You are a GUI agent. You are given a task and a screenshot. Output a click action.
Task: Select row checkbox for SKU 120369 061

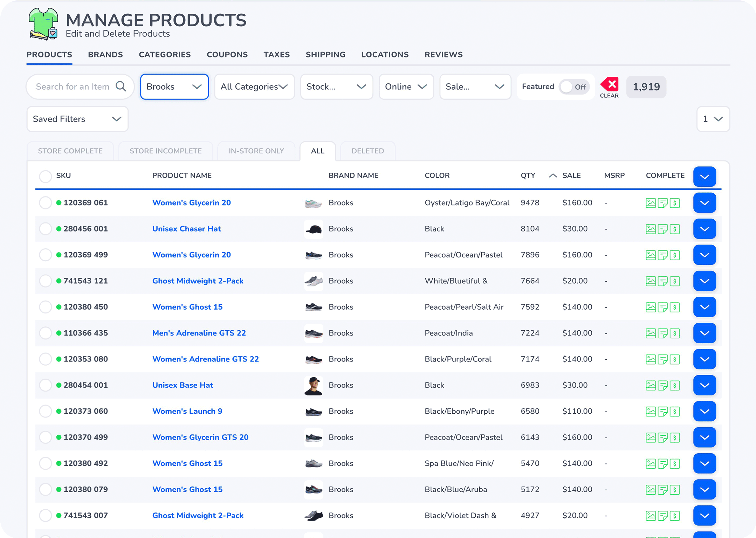click(45, 203)
